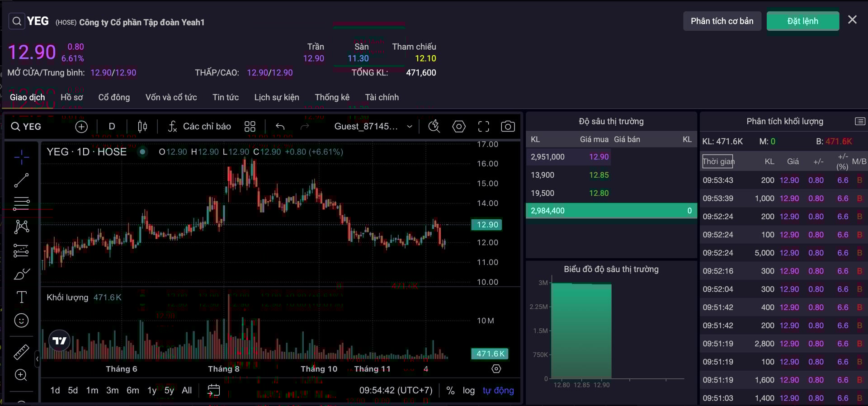Click the Phân tích cơ bản button
Screen dimensions: 868x406
[x=722, y=21]
